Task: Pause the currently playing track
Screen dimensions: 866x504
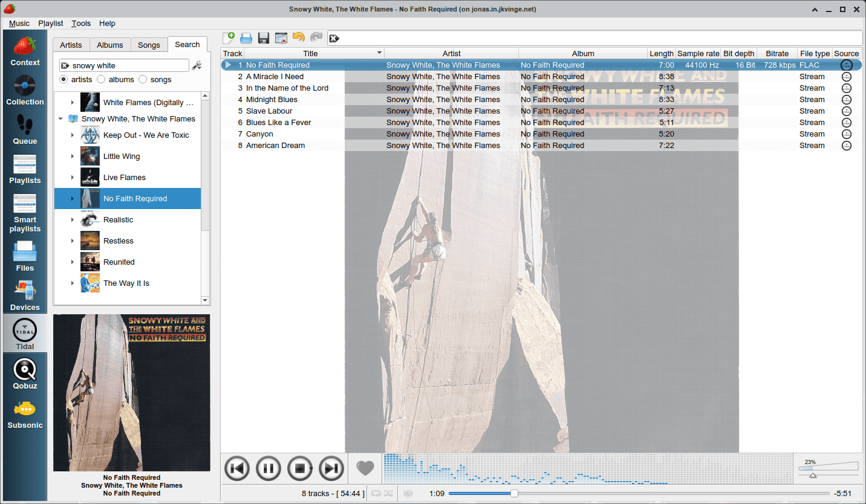Action: [x=269, y=468]
